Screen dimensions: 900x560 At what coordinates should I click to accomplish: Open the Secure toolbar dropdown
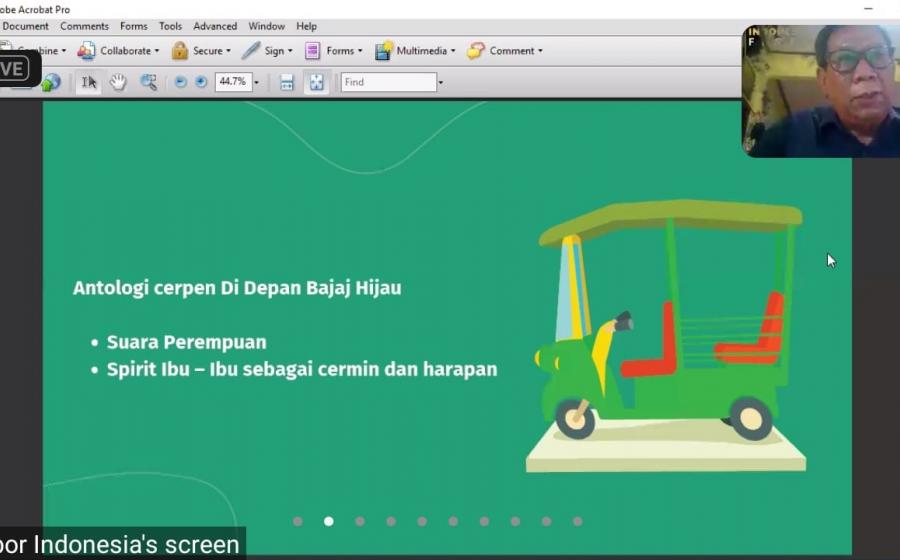point(201,51)
